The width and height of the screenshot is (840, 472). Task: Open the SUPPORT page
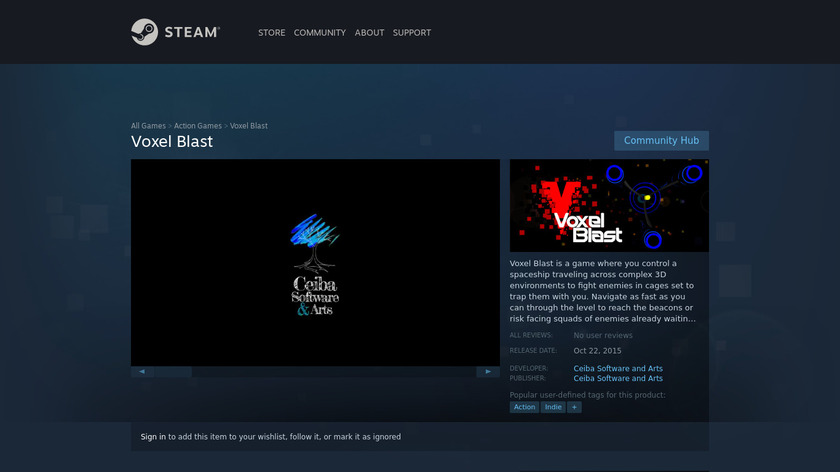pyautogui.click(x=411, y=33)
